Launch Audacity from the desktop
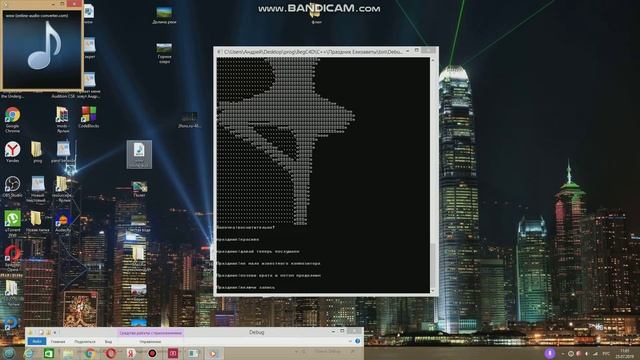This screenshot has height=360, width=640. pos(63,222)
